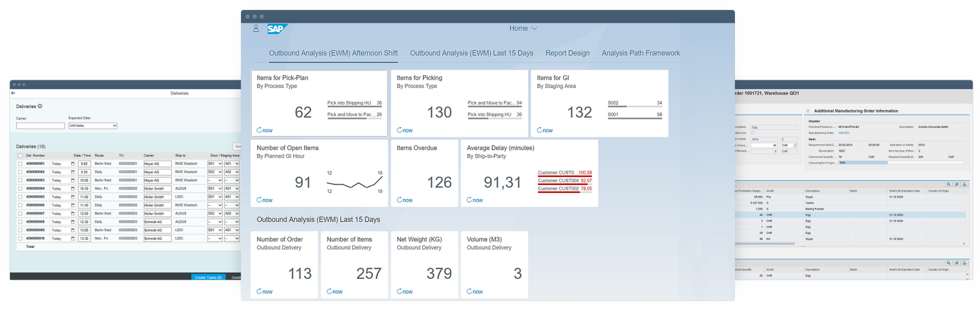Click middle toolbar icon above upper order table

click(x=957, y=184)
